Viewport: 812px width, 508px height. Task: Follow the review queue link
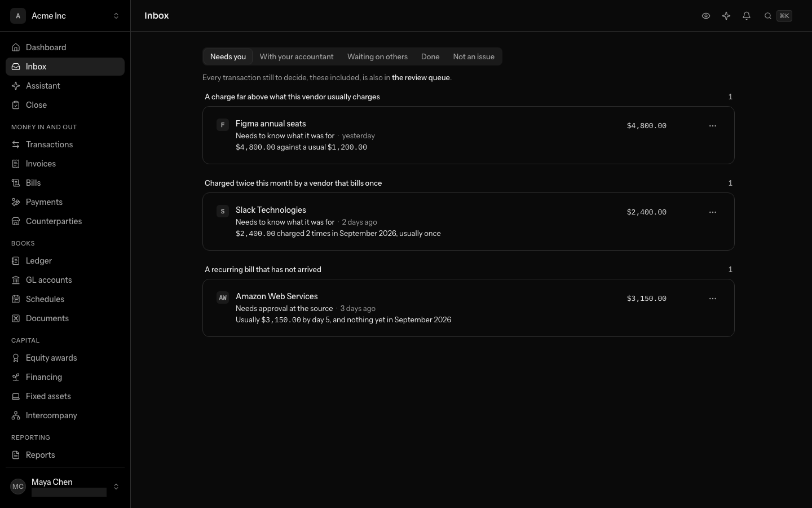(x=421, y=78)
